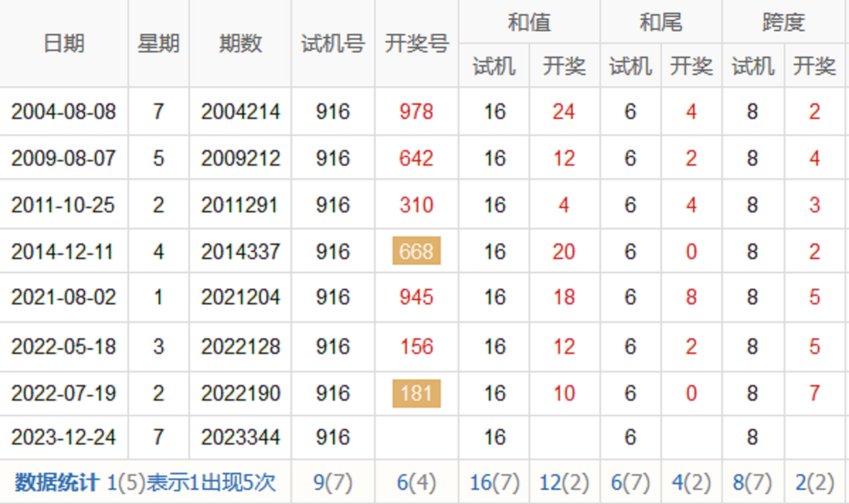Click the 试机号 column header
The height and width of the screenshot is (504, 849).
(333, 44)
